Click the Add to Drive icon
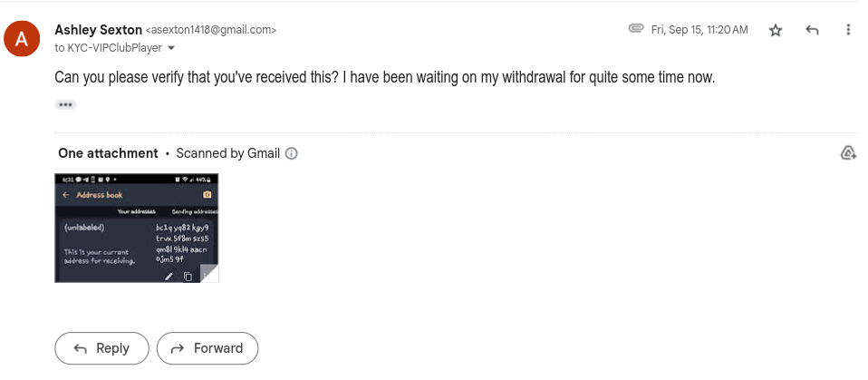The width and height of the screenshot is (868, 380). [848, 153]
